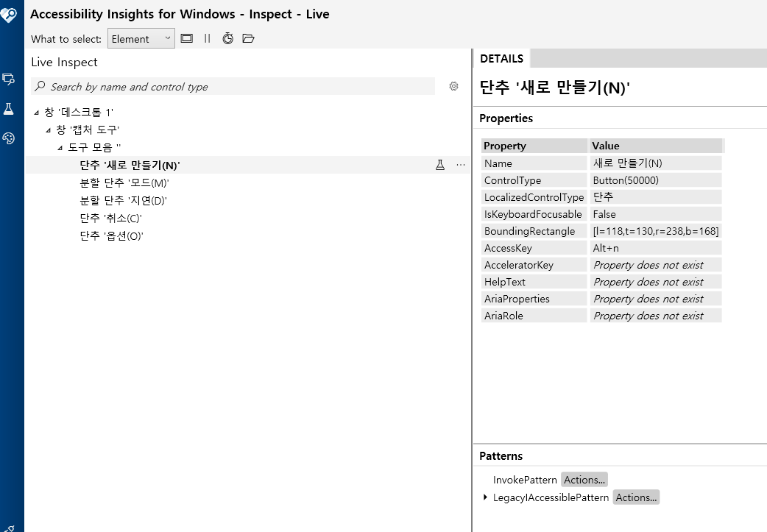Image resolution: width=767 pixels, height=532 pixels.
Task: Open the Color Contrast palette sidebar icon
Action: (x=8, y=138)
